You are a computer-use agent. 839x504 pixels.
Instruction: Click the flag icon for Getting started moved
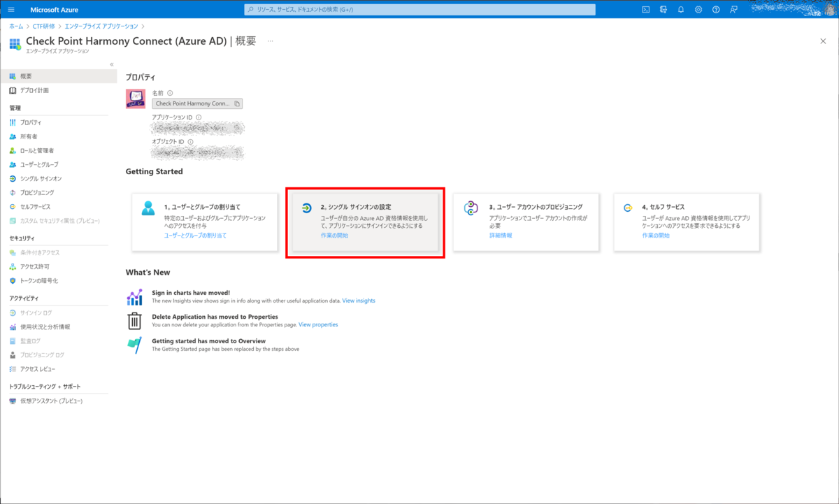134,345
